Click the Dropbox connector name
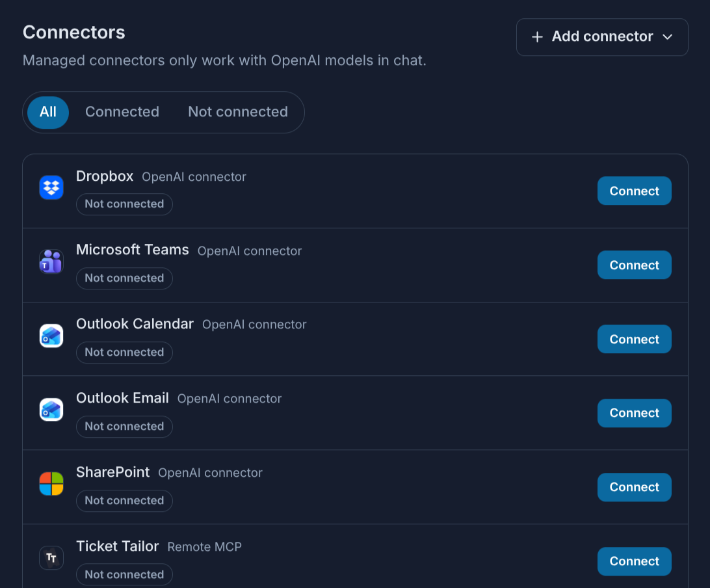The image size is (710, 588). (105, 176)
